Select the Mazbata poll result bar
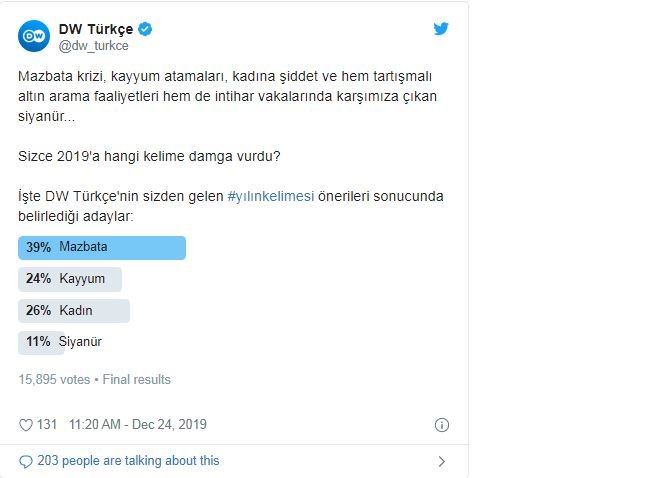670x478 pixels. coord(102,247)
